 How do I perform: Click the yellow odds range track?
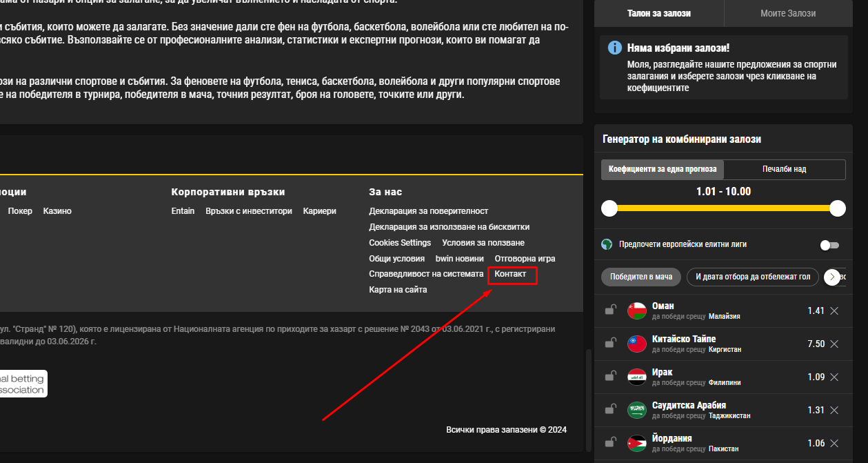[723, 208]
